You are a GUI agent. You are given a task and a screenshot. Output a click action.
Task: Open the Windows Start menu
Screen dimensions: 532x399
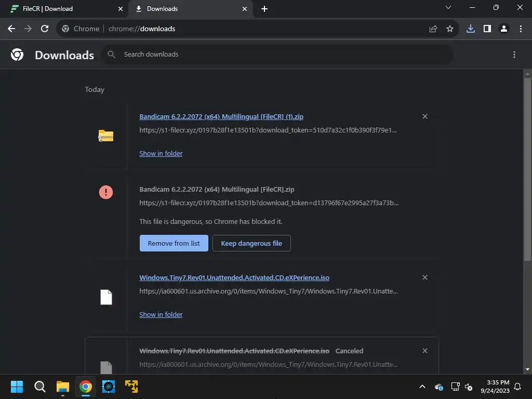point(17,387)
